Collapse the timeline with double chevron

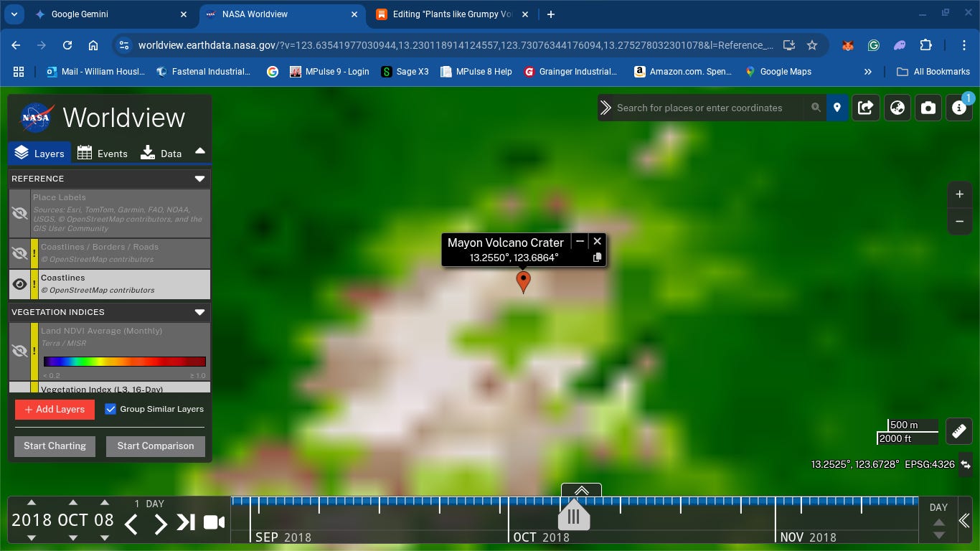[963, 520]
